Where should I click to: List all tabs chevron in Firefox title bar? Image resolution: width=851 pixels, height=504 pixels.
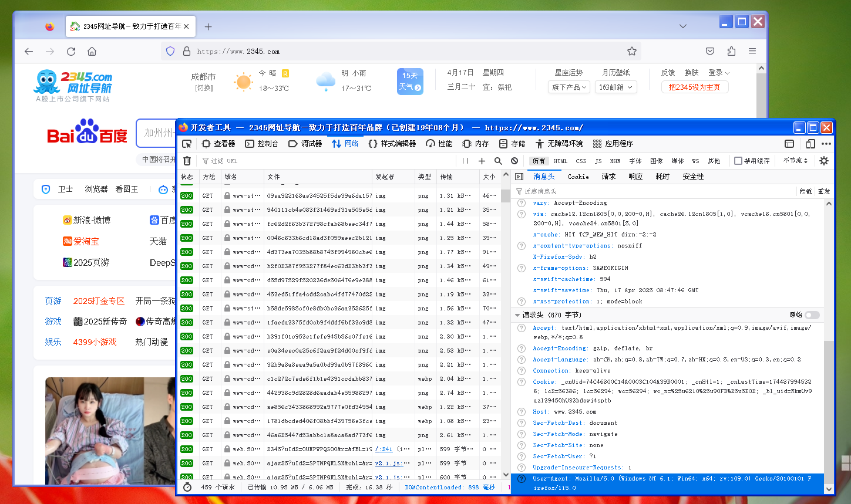(682, 26)
